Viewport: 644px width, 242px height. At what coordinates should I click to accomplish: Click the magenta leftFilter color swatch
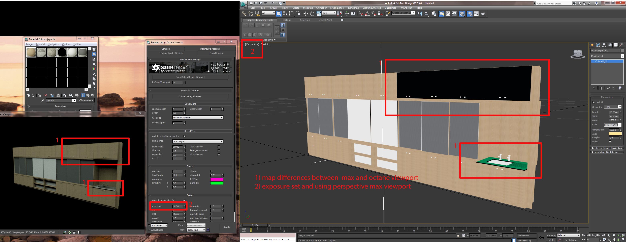[217, 179]
